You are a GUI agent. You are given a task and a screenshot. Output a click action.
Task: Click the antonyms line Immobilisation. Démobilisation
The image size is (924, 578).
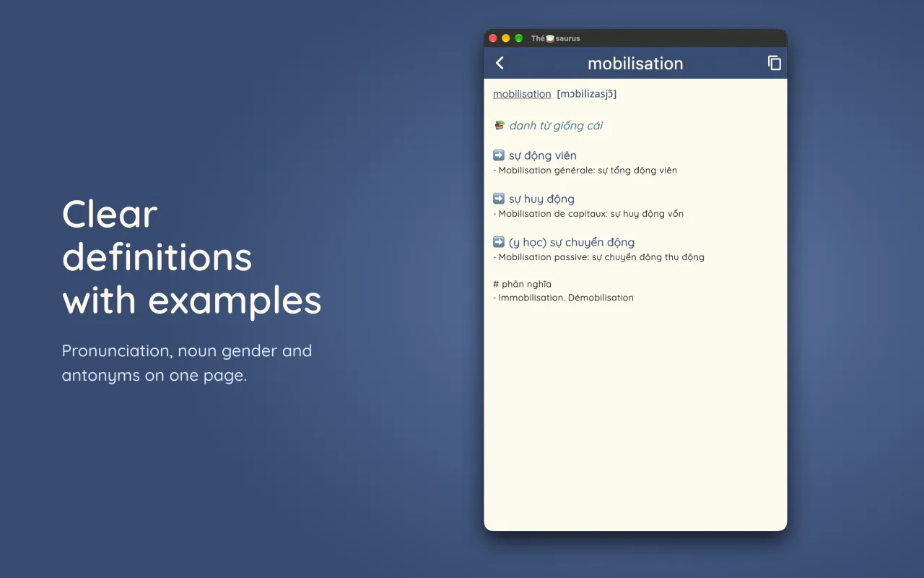[x=564, y=298]
